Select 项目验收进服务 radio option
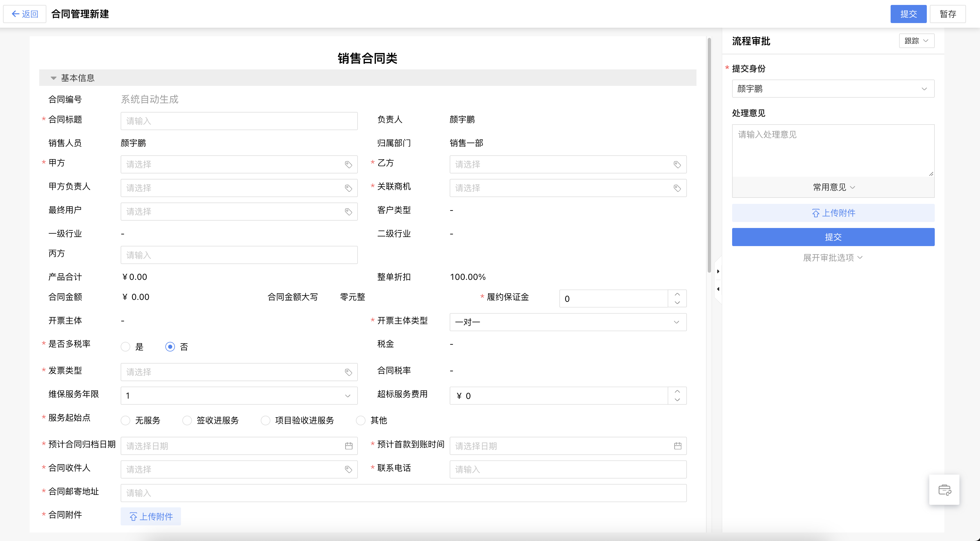 (265, 420)
